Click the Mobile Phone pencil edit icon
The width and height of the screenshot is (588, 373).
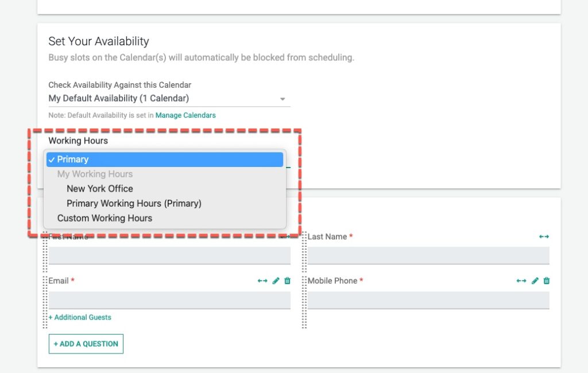(x=535, y=281)
